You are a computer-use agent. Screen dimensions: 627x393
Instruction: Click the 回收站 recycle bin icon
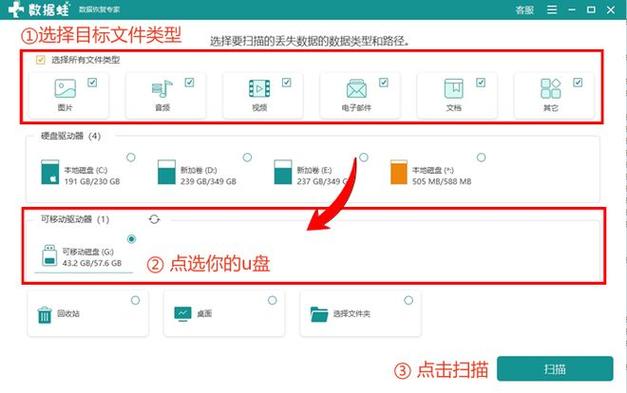pos(44,314)
